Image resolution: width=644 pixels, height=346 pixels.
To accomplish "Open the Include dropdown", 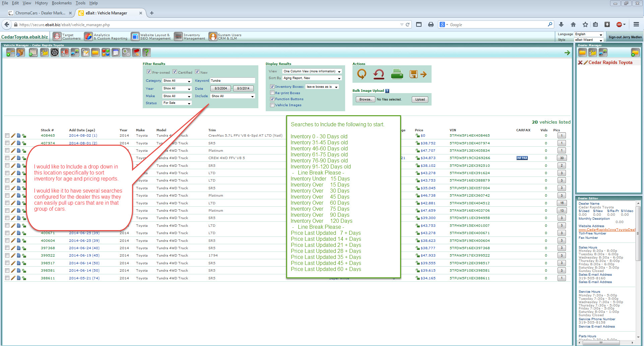I will pos(233,96).
